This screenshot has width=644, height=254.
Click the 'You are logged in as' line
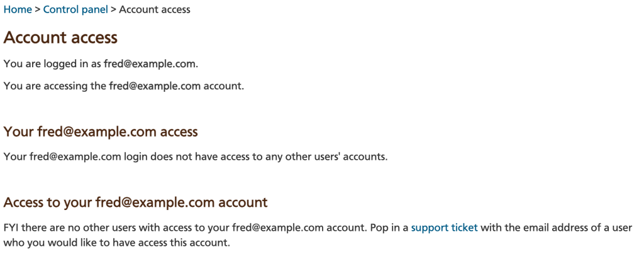[x=101, y=64]
